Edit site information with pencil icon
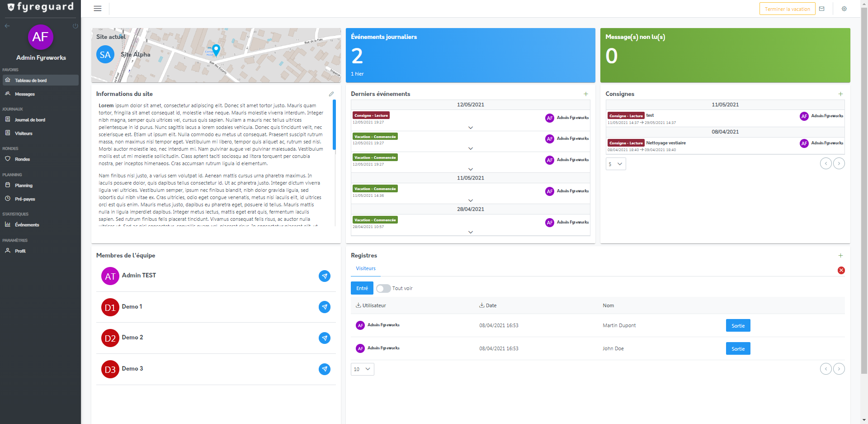The width and height of the screenshot is (868, 424). pyautogui.click(x=331, y=94)
